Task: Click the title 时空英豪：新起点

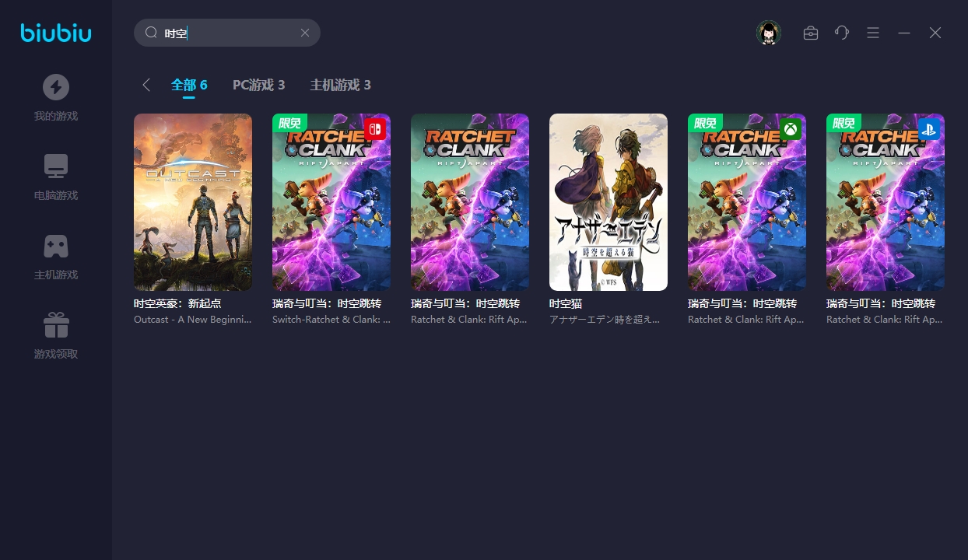Action: pos(177,303)
